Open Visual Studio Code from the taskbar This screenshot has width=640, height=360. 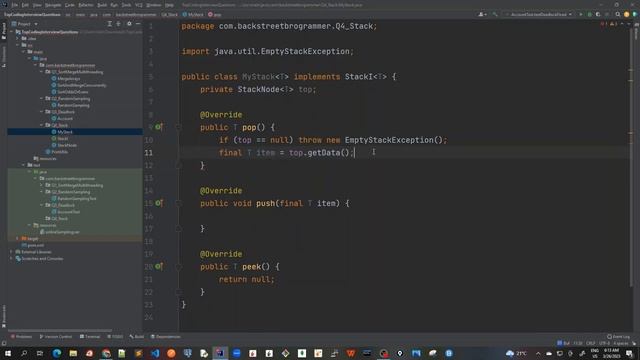[155, 353]
